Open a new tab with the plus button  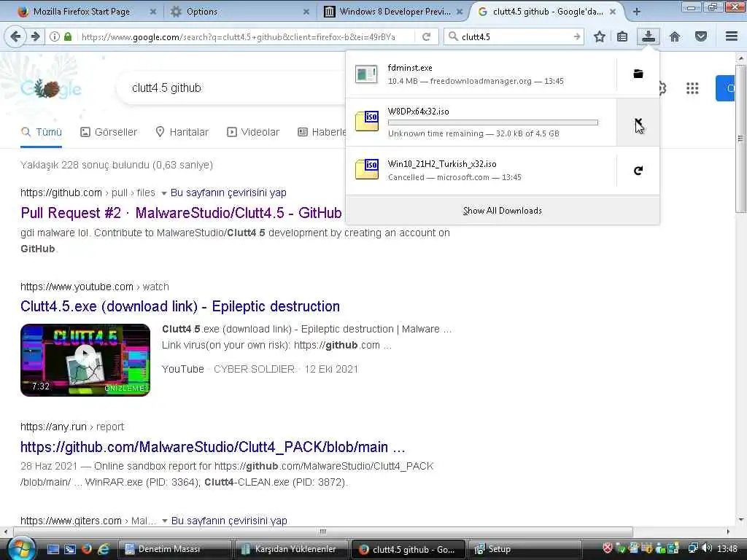coord(636,12)
